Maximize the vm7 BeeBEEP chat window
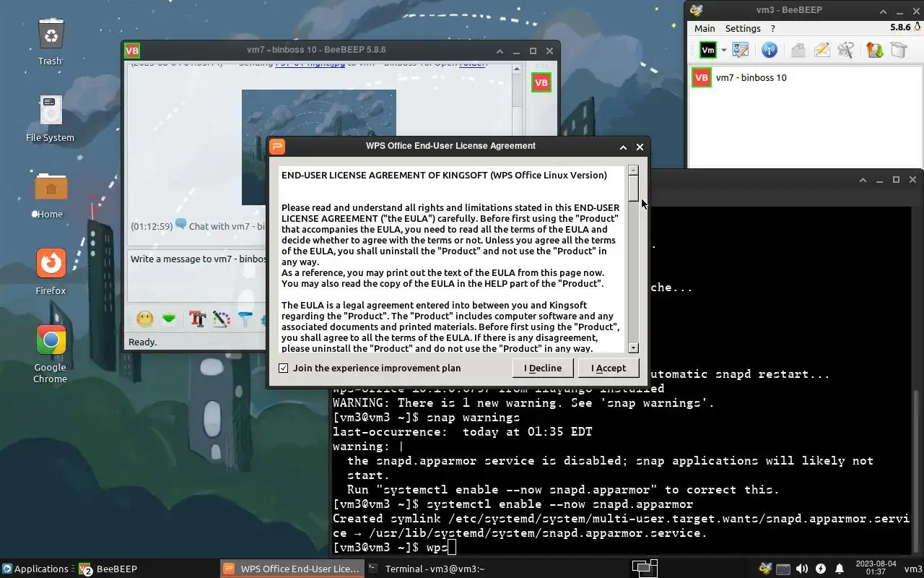924x578 pixels. click(x=533, y=51)
